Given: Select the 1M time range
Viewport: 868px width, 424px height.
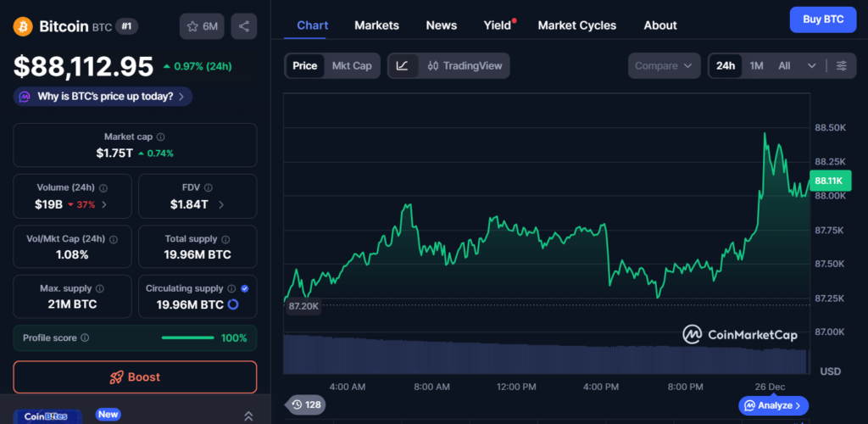Looking at the screenshot, I should coord(756,65).
